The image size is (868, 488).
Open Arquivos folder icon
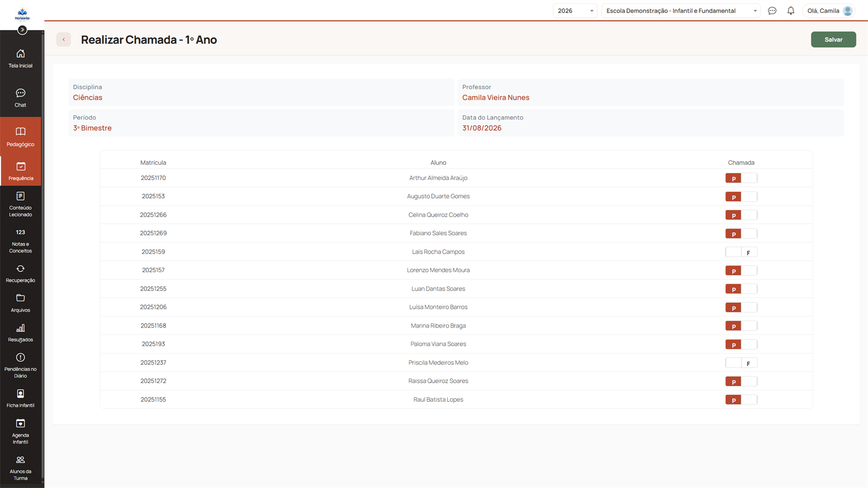(21, 298)
